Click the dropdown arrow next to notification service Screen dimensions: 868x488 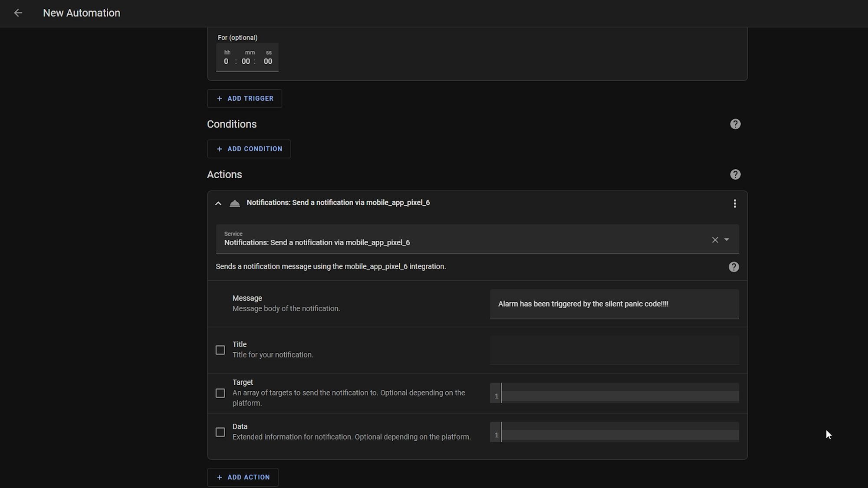tap(727, 239)
